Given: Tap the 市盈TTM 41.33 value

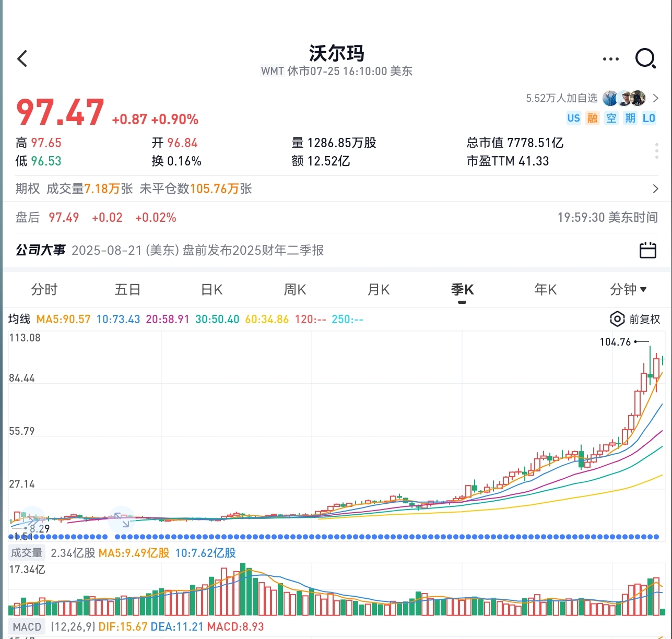Looking at the screenshot, I should 508,161.
